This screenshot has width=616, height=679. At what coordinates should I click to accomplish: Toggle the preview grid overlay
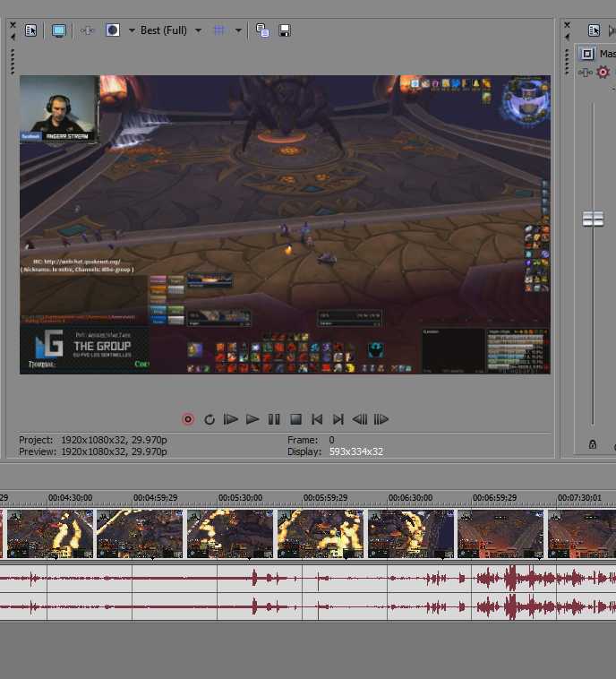pyautogui.click(x=218, y=30)
